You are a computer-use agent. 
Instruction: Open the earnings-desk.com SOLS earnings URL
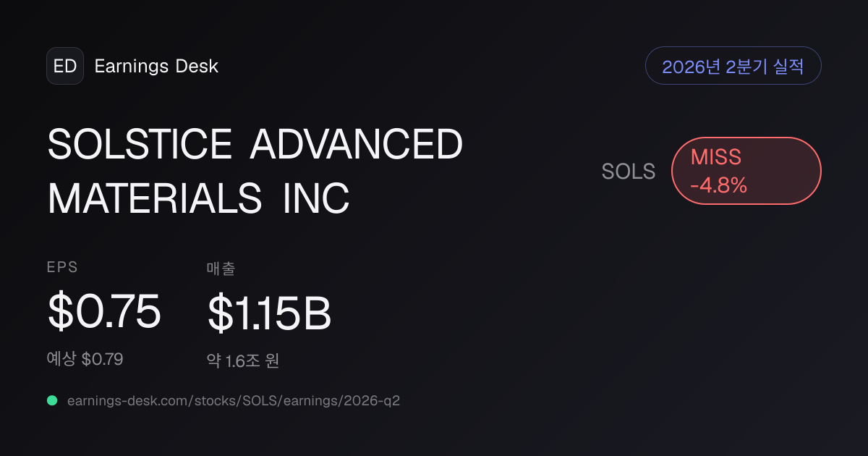pyautogui.click(x=233, y=401)
